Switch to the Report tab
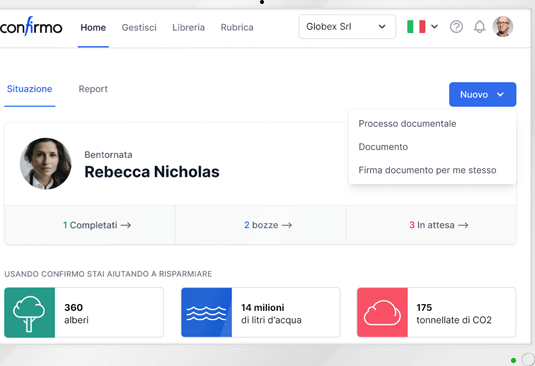Viewport: 535px width, 366px height. (93, 89)
